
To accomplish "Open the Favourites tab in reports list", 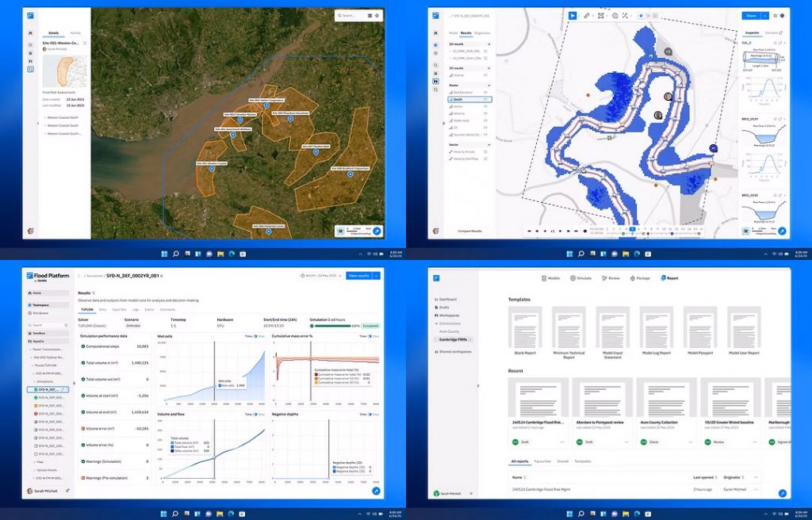I will (542, 461).
